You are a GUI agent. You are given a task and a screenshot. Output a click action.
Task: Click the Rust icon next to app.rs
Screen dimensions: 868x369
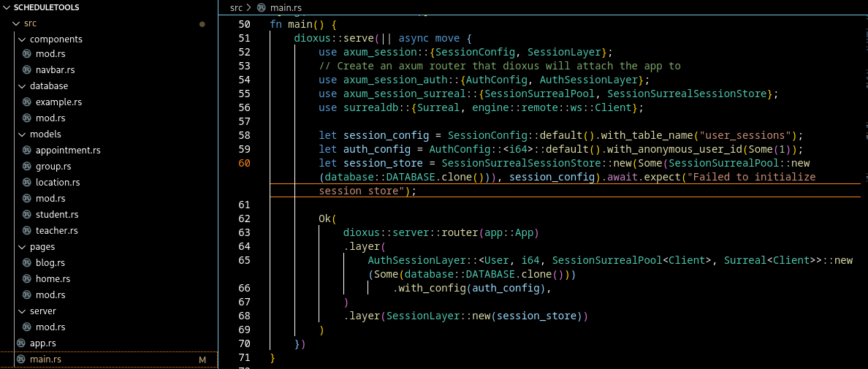tap(21, 343)
